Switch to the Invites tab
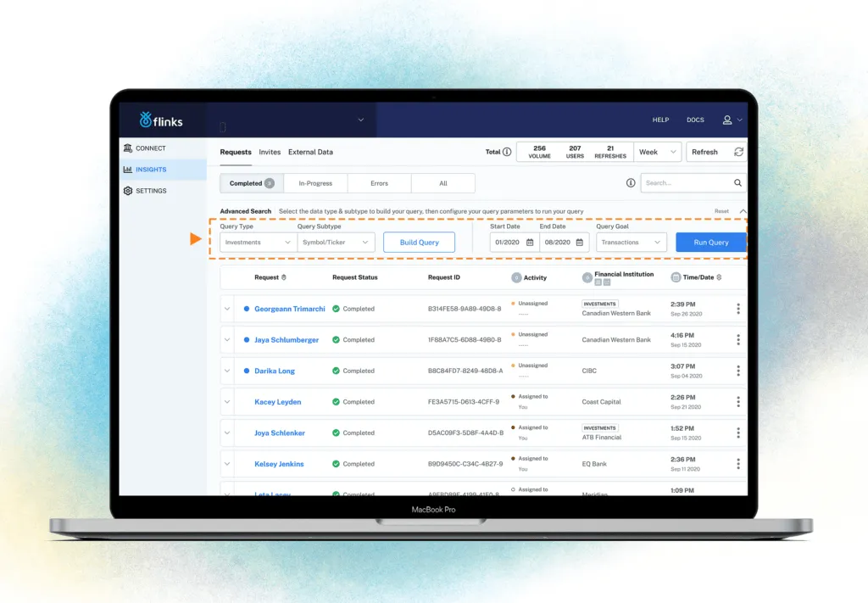Viewport: 868px width, 603px height. tap(270, 152)
